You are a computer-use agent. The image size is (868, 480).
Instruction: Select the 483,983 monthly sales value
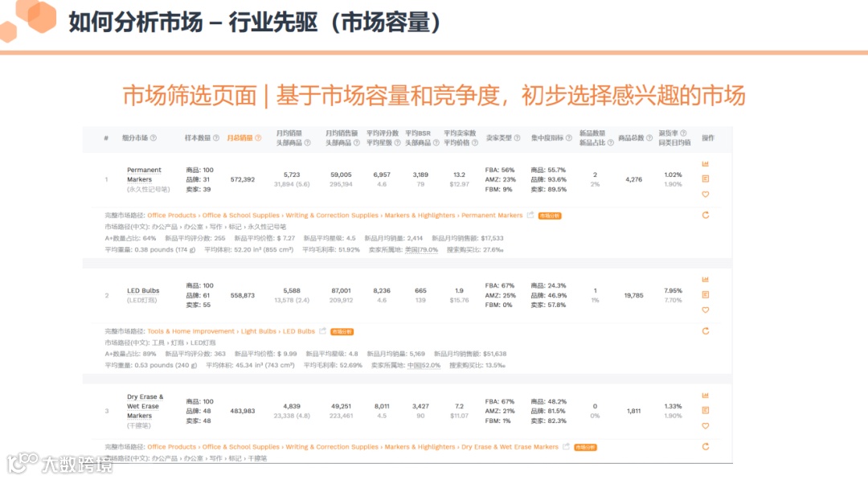243,411
